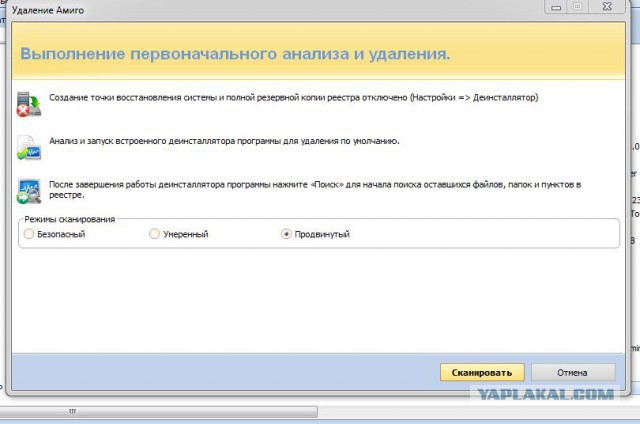Click heading Выполнение первоначального анализа и удаления

(x=235, y=54)
